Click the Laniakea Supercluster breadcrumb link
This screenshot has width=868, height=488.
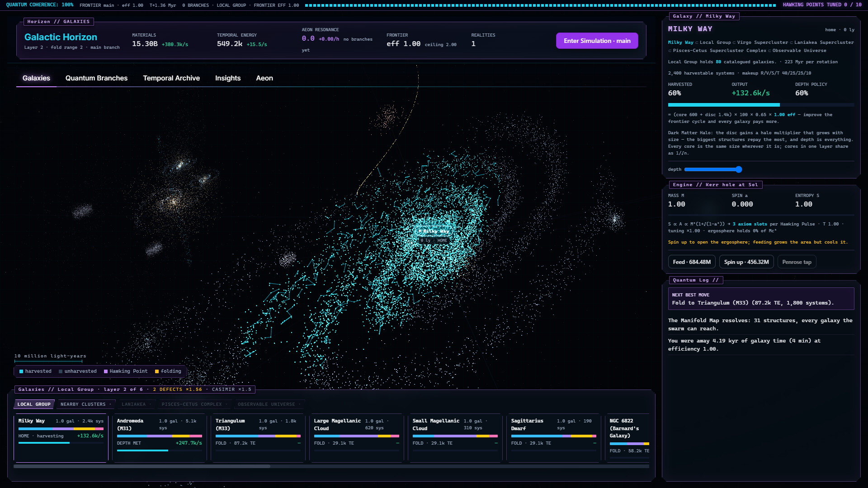click(x=824, y=42)
